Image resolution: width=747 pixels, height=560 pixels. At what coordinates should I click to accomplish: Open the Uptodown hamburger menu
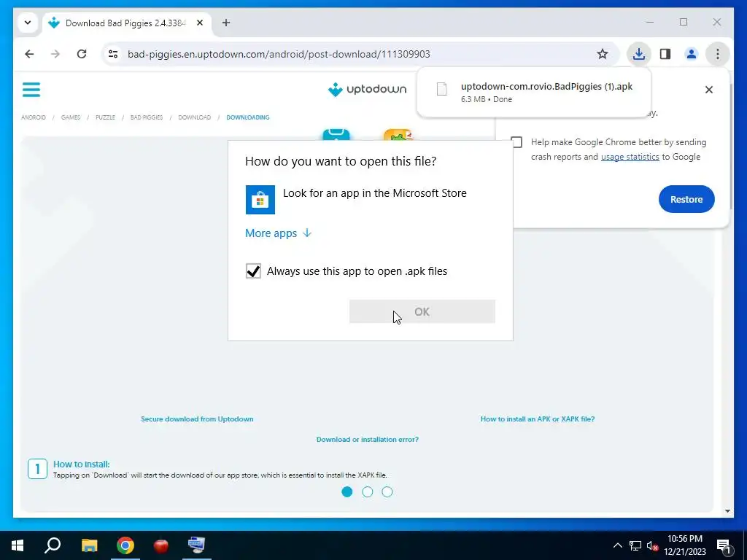click(31, 90)
